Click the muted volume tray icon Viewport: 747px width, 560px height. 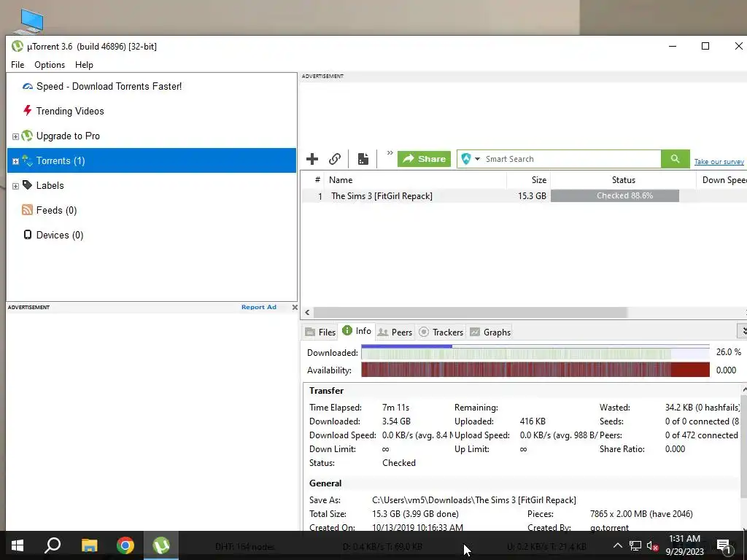pyautogui.click(x=653, y=545)
